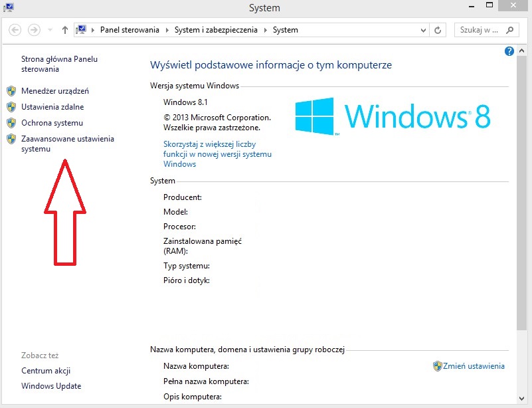532x408 pixels.
Task: Expand the arrow before Panel sterowania
Action: point(92,30)
